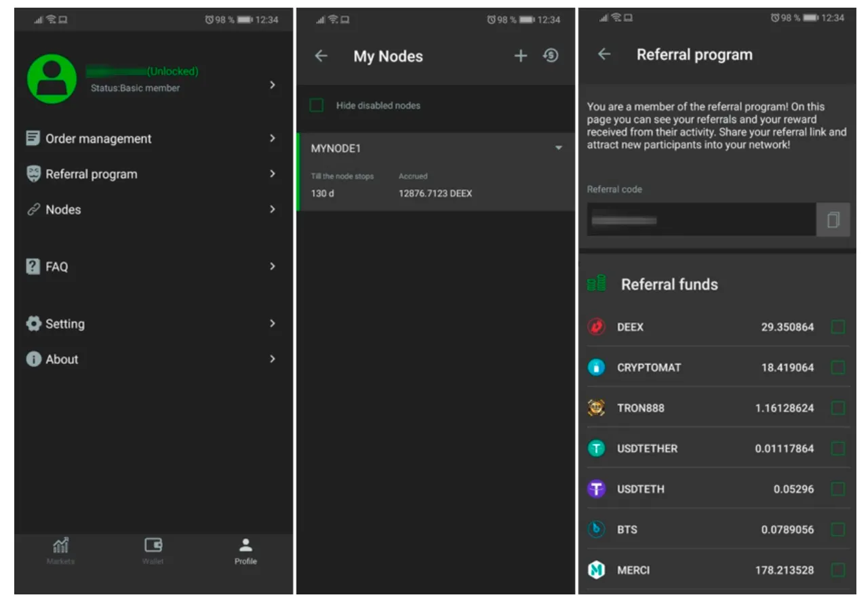
Task: Tap the Referral funds heading
Action: [669, 284]
